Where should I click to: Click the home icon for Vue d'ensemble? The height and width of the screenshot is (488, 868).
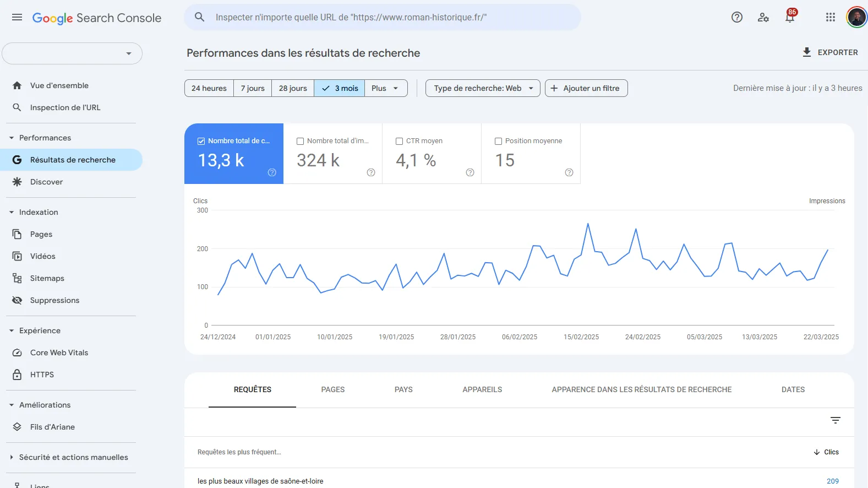click(x=17, y=85)
